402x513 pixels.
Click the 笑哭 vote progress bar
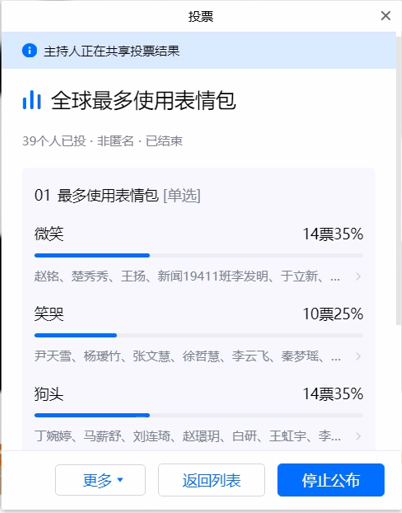click(199, 335)
